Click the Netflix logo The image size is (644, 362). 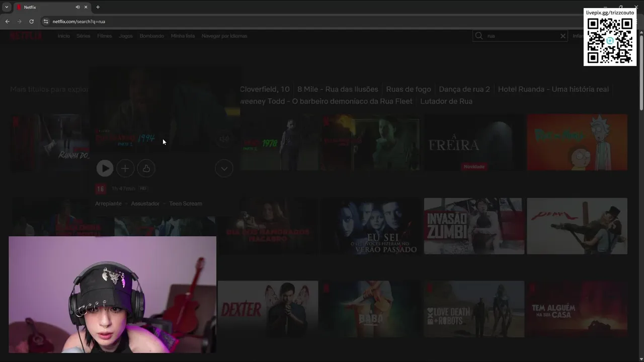click(x=26, y=36)
